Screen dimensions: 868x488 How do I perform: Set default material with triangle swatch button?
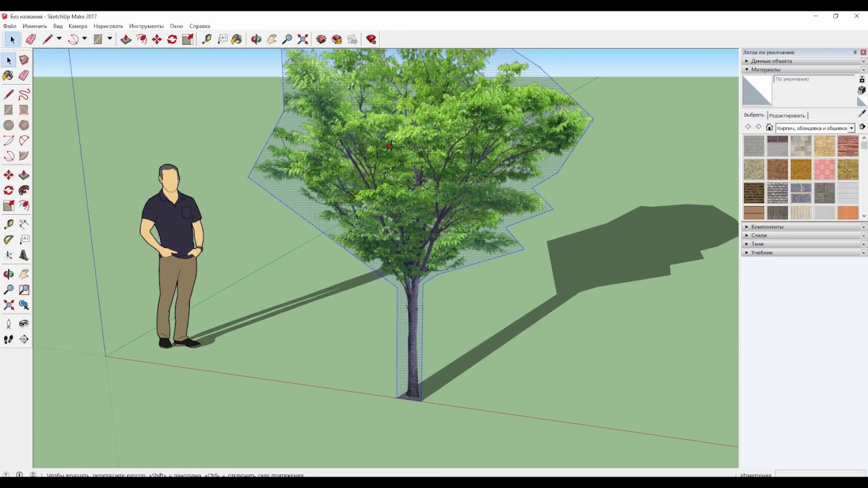(862, 102)
